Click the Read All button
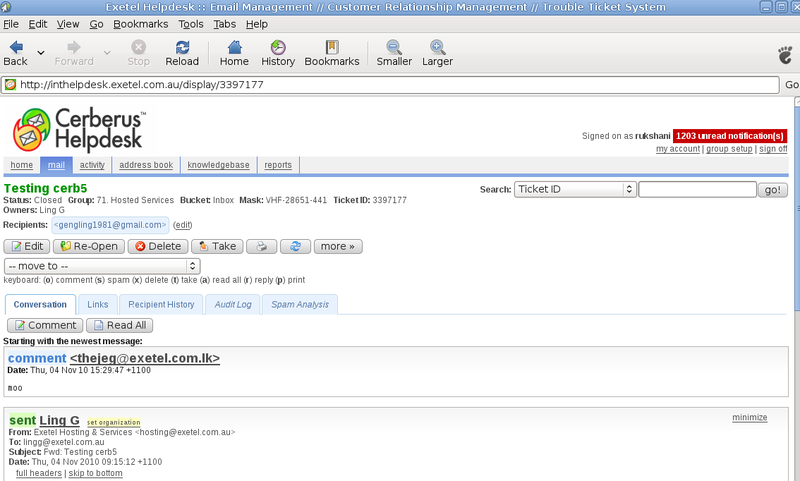 [x=119, y=325]
